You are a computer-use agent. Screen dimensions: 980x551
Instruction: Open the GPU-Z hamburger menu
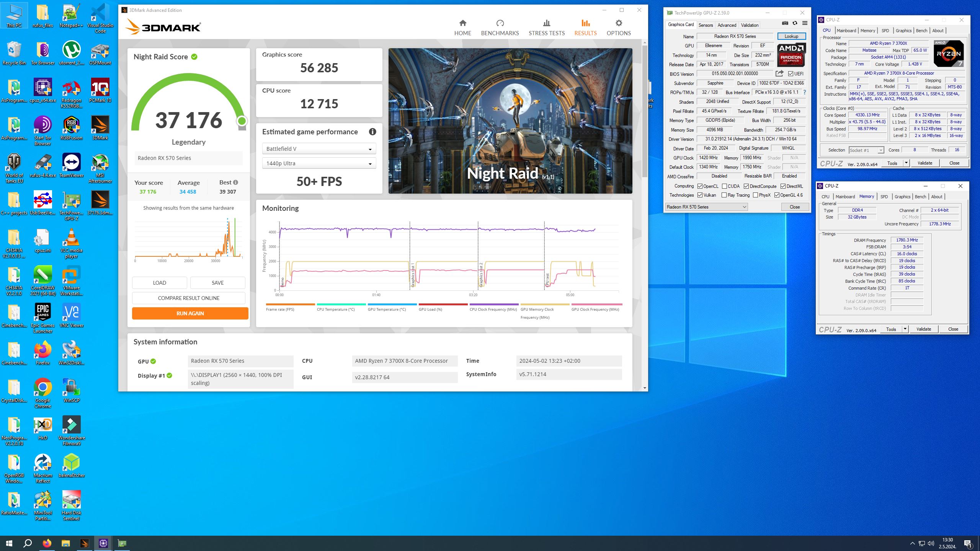pyautogui.click(x=805, y=23)
